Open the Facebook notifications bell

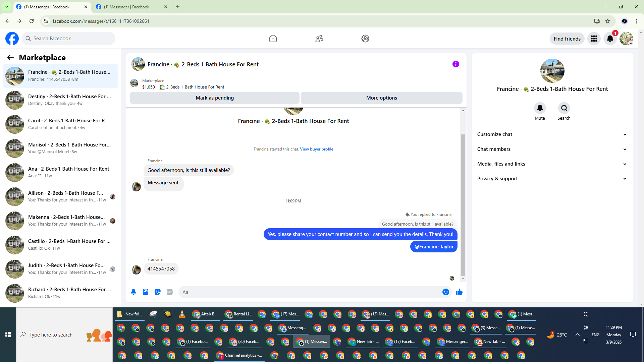(x=610, y=39)
